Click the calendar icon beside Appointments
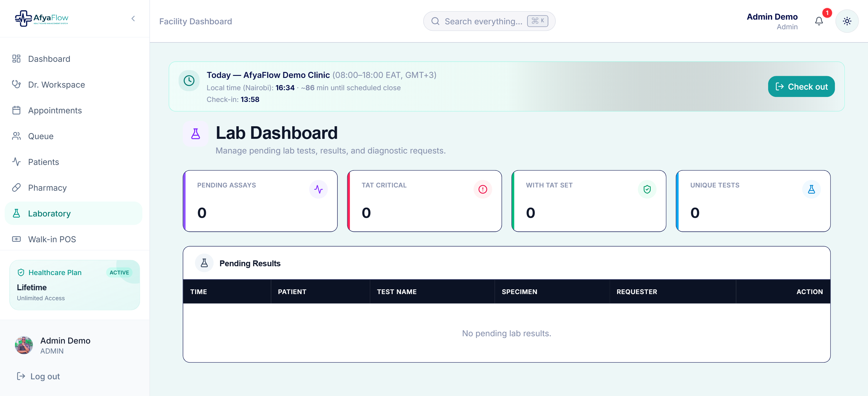The width and height of the screenshot is (868, 396). (x=16, y=110)
